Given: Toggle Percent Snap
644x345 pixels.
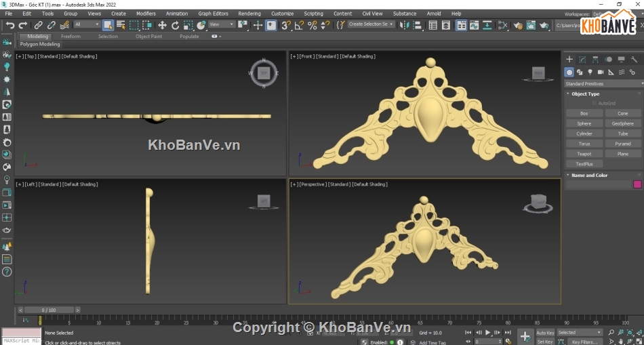Looking at the screenshot, I should [x=312, y=25].
